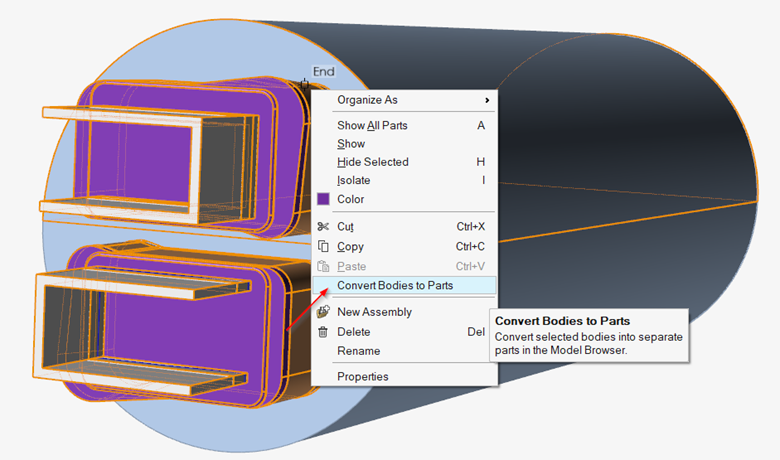Isolate the selected bodies
Viewport: 780px width, 460px height.
coord(353,181)
